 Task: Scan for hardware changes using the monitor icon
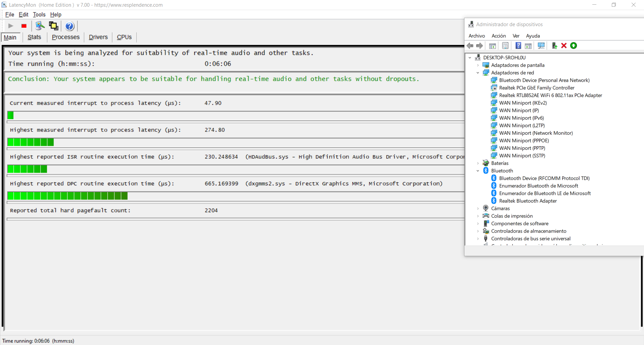coord(541,46)
